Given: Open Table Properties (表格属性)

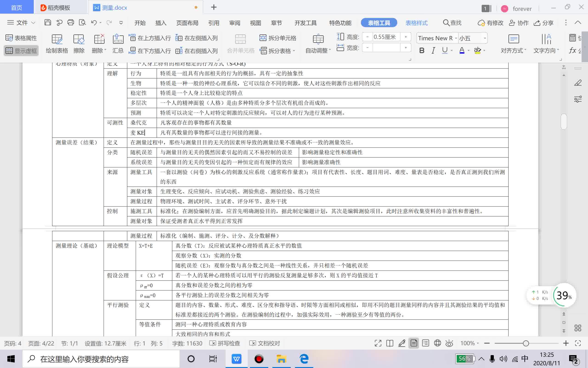Looking at the screenshot, I should pyautogui.click(x=21, y=38).
